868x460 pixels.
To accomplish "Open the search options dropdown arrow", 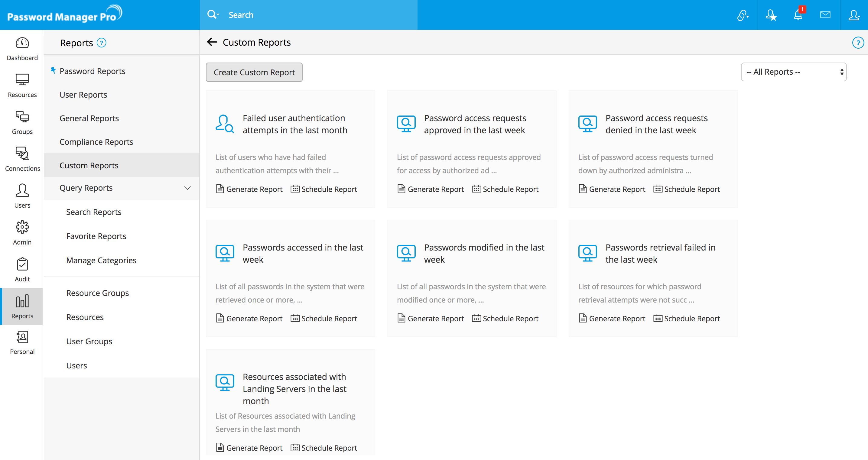I will tap(218, 15).
